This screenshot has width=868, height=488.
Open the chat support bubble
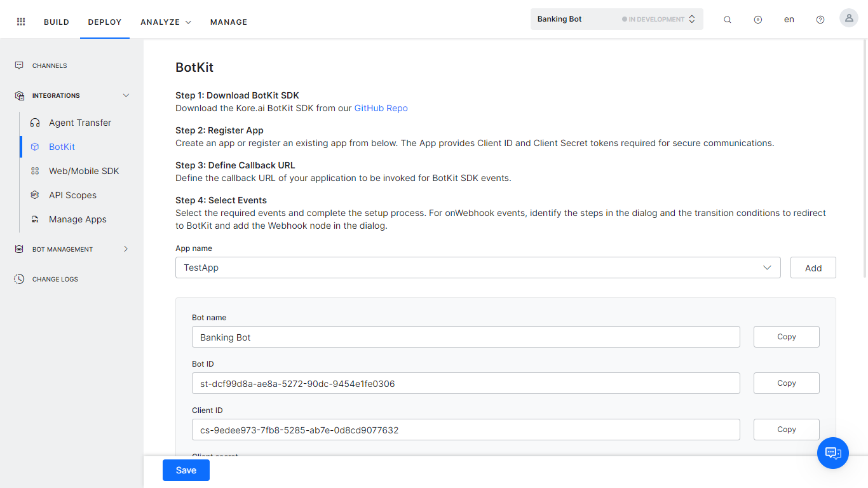833,453
